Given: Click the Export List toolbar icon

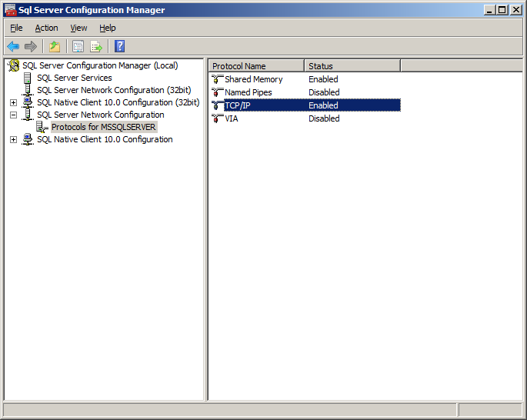Looking at the screenshot, I should 96,46.
